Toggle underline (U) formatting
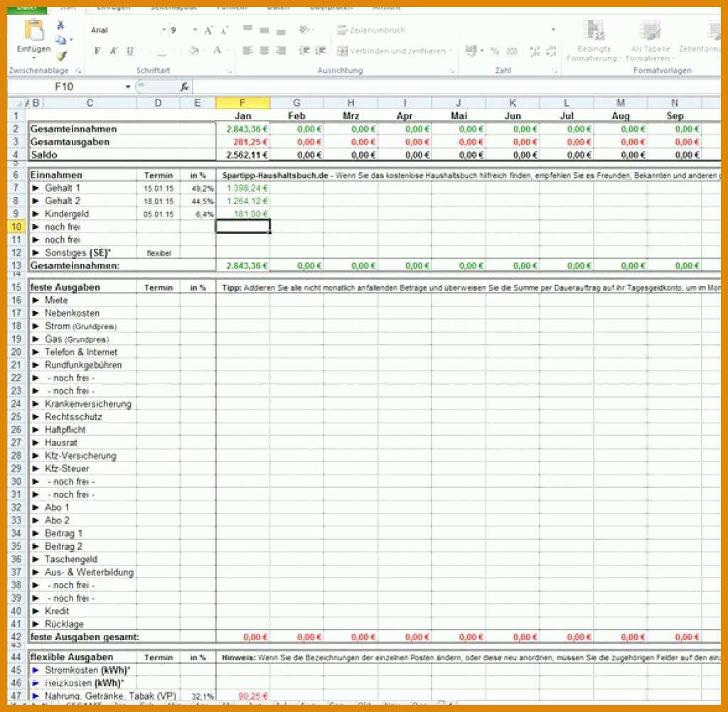This screenshot has width=728, height=712. [130, 51]
